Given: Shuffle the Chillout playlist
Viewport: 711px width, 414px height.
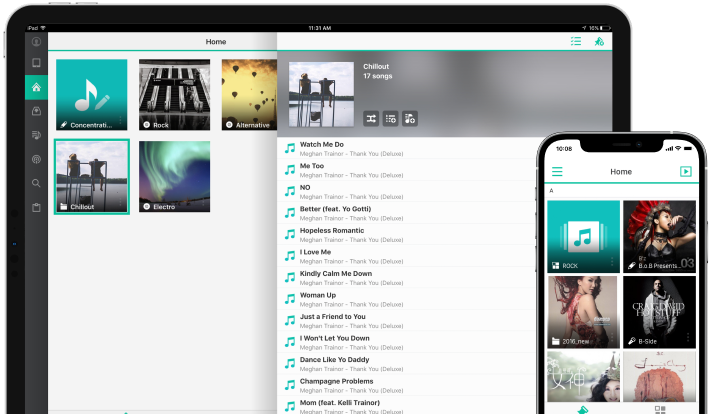Looking at the screenshot, I should (371, 118).
